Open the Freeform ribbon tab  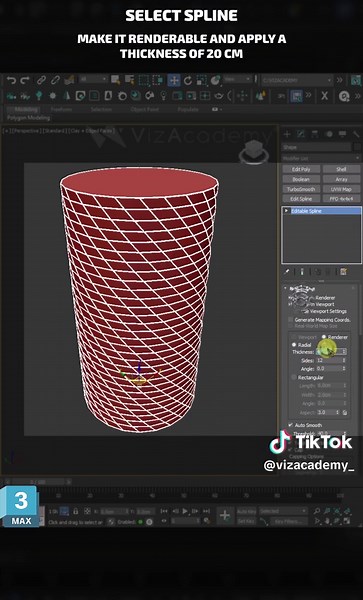(x=61, y=109)
